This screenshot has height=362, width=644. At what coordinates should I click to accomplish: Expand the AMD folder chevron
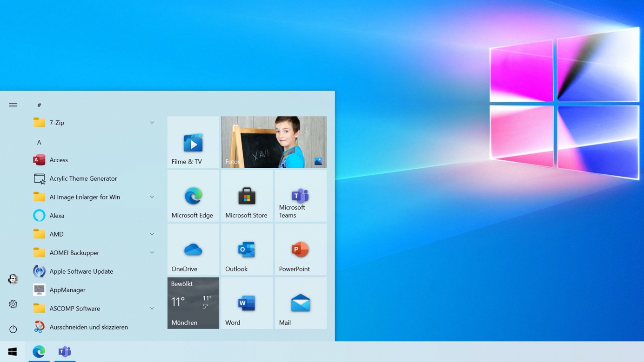[152, 234]
